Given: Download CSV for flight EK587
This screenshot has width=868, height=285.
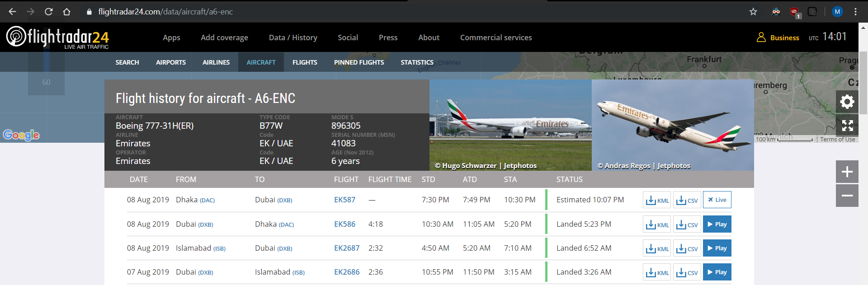Looking at the screenshot, I should pyautogui.click(x=687, y=200).
